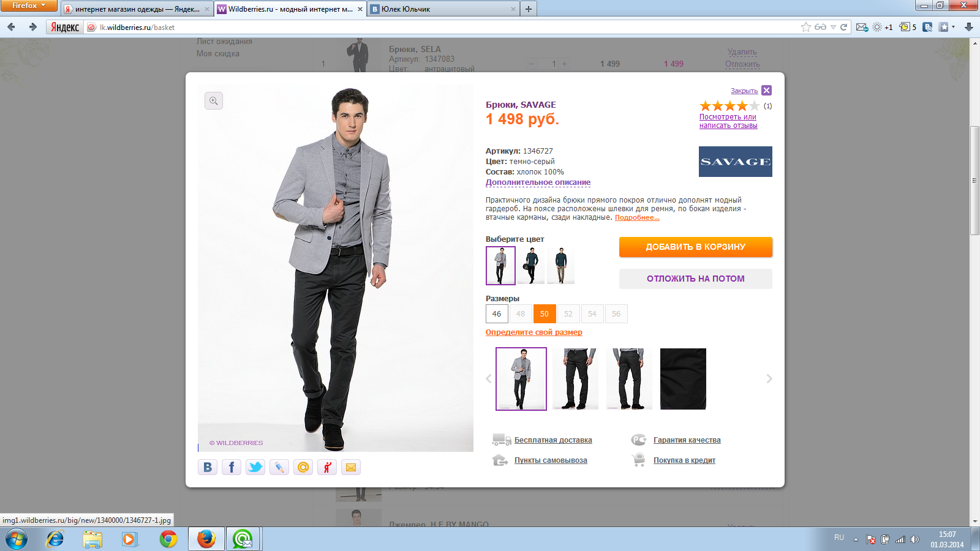Select first color variant with grey jacket
Screen dimensions: 980x551
500,266
